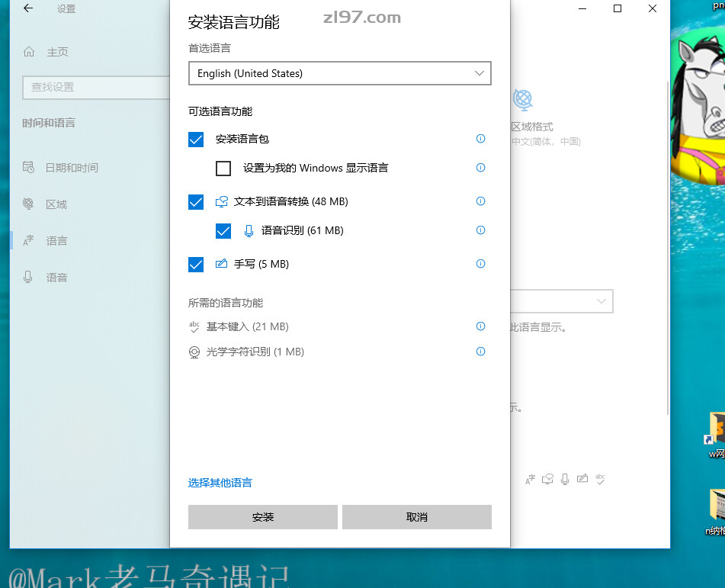The image size is (725, 588).
Task: Click the globe icon next to 区域
Action: [x=28, y=204]
